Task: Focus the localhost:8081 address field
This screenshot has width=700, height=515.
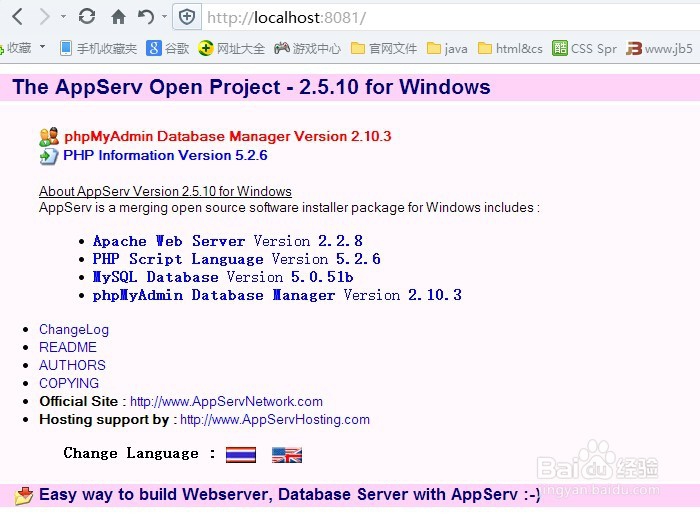Action: coord(451,17)
